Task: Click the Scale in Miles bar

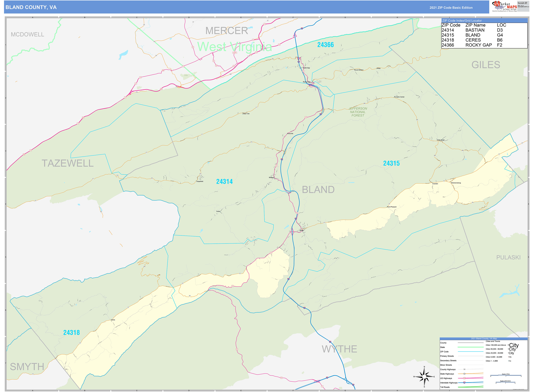Action: click(506, 375)
